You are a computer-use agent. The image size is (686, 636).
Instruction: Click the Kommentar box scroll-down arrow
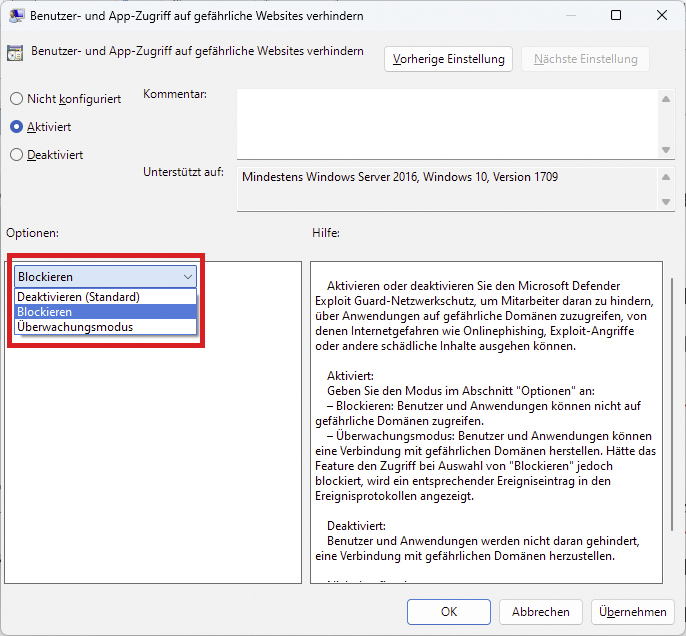tap(666, 150)
